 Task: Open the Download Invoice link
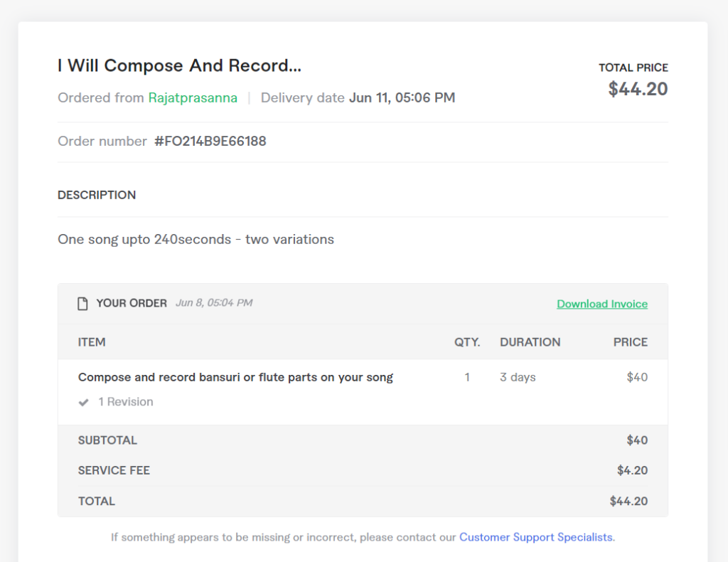(602, 304)
